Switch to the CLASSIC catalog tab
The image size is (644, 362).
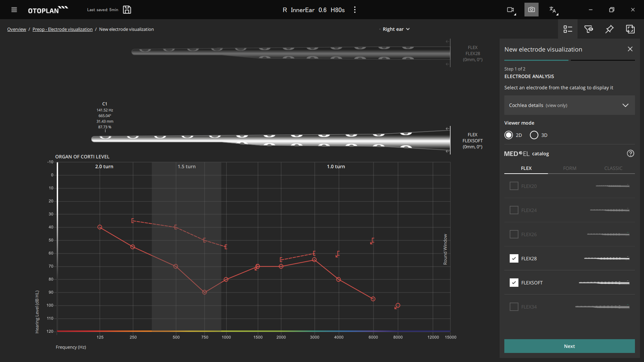pyautogui.click(x=613, y=168)
